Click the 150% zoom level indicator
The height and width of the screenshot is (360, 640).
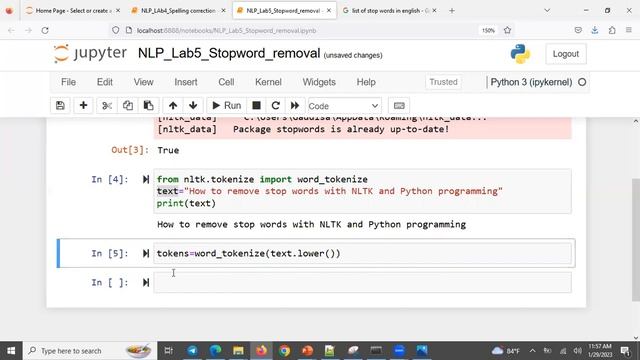click(x=488, y=30)
